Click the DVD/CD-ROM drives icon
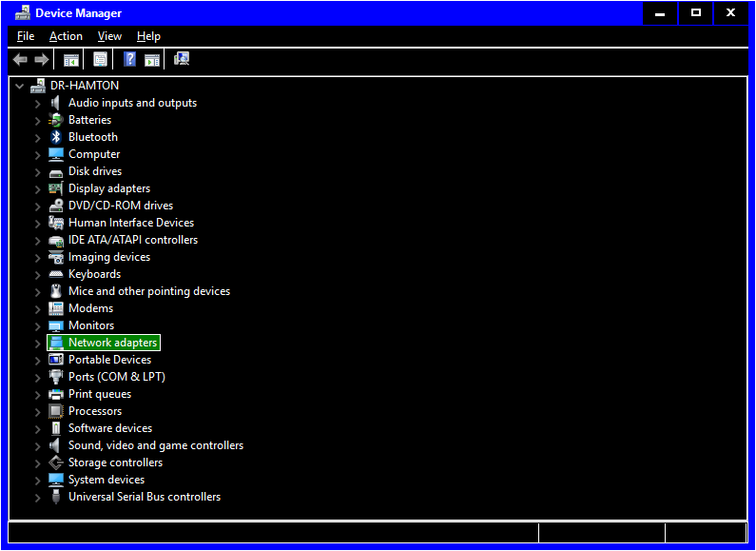This screenshot has width=756, height=551. click(56, 206)
